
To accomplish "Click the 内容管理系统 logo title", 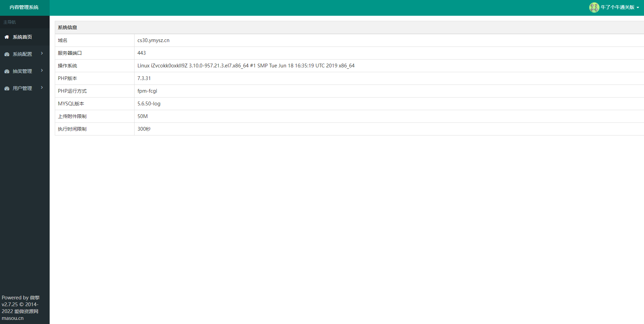I will point(24,7).
